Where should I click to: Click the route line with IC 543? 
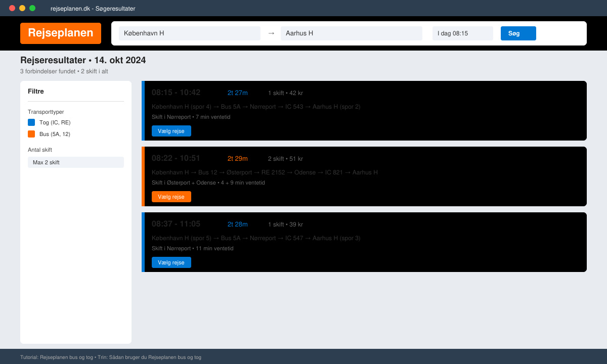click(x=256, y=107)
